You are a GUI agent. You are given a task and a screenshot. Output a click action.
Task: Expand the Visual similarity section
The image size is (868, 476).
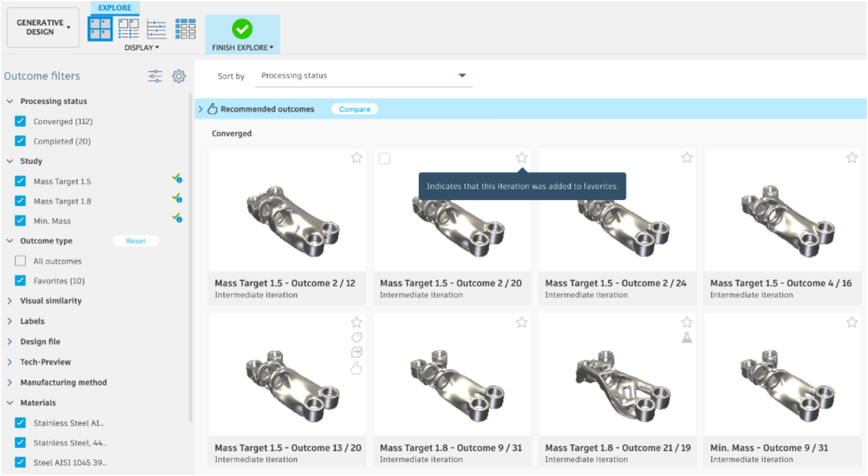click(9, 301)
